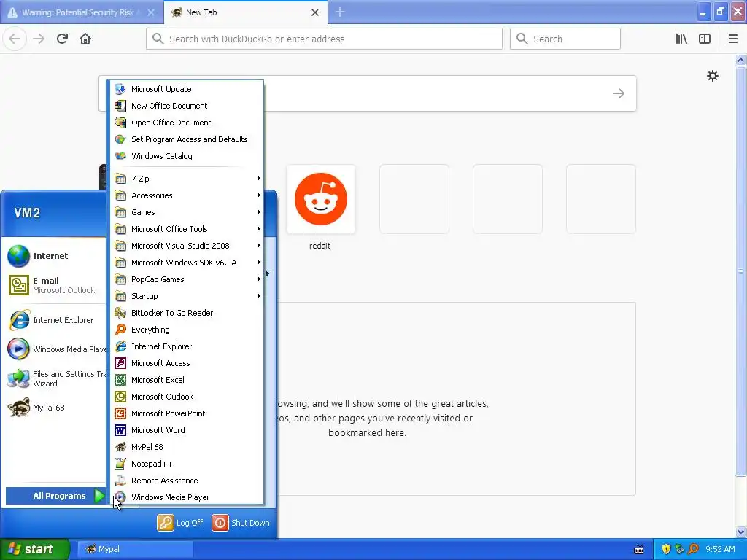Launch Microsoft PowerPoint icon

click(120, 413)
